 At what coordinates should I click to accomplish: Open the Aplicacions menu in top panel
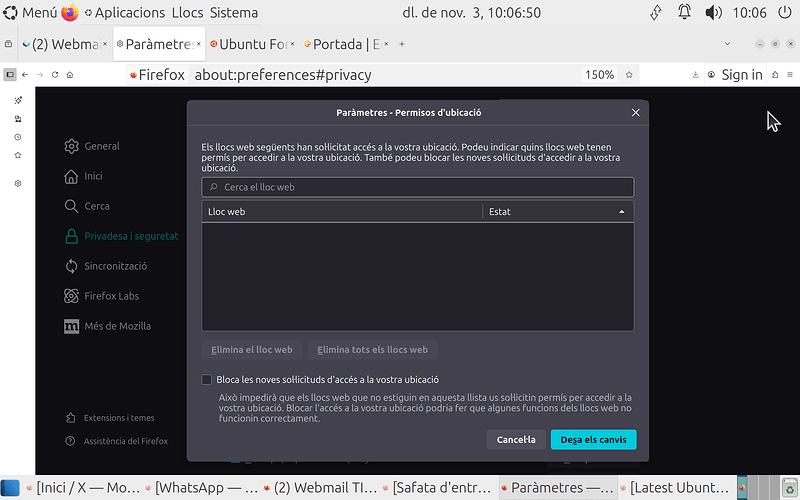click(x=129, y=13)
